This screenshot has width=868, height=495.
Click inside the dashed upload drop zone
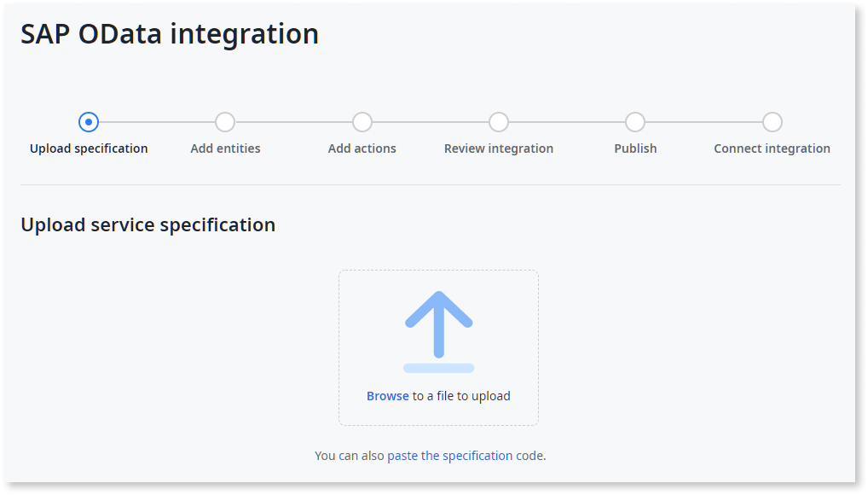pos(438,347)
